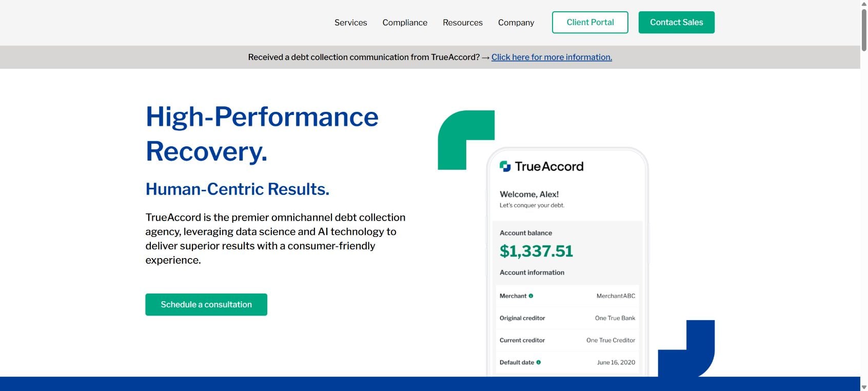
Task: Click the Client Portal button
Action: (x=590, y=22)
